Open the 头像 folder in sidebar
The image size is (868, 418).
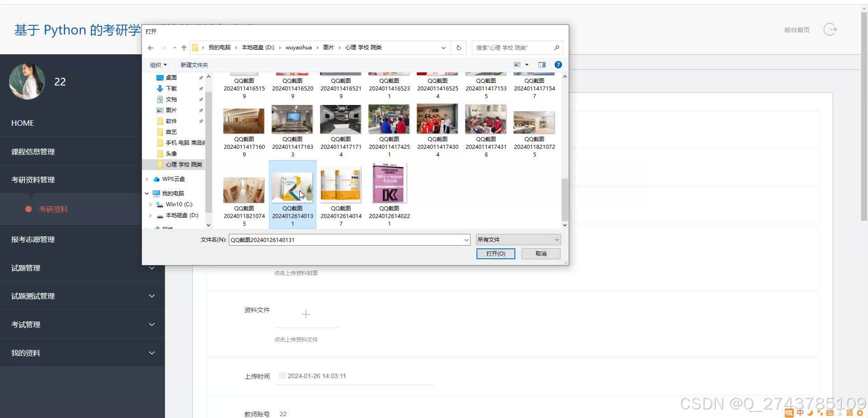click(171, 153)
